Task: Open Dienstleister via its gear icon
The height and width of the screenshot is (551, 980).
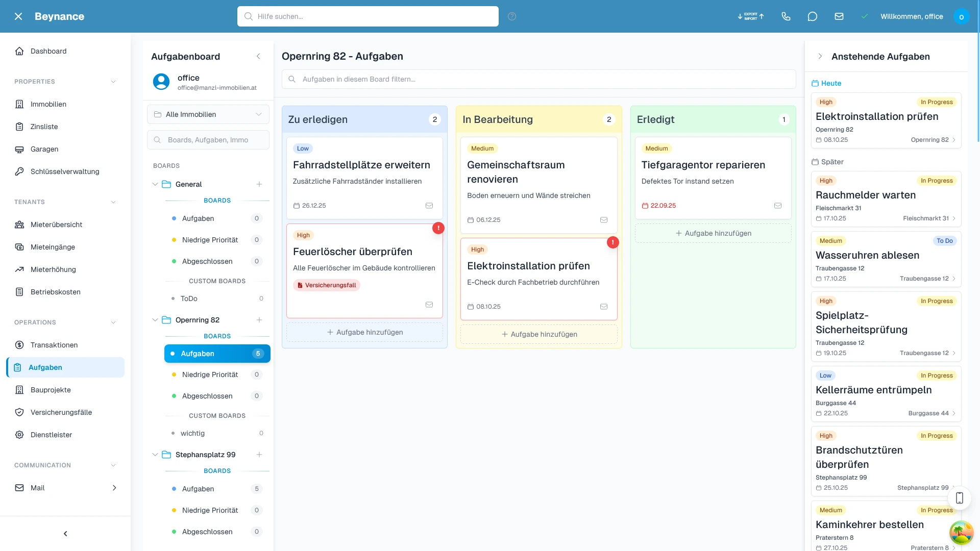Action: [x=19, y=435]
